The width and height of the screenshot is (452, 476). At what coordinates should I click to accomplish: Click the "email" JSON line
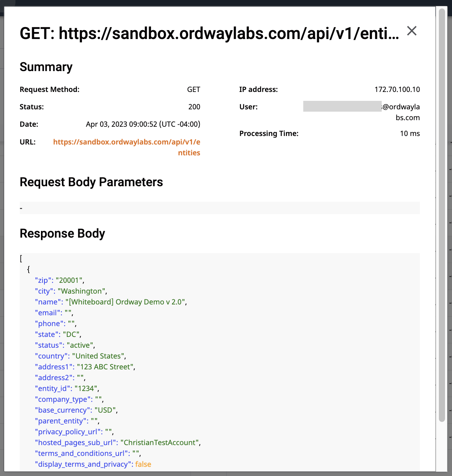pyautogui.click(x=54, y=313)
